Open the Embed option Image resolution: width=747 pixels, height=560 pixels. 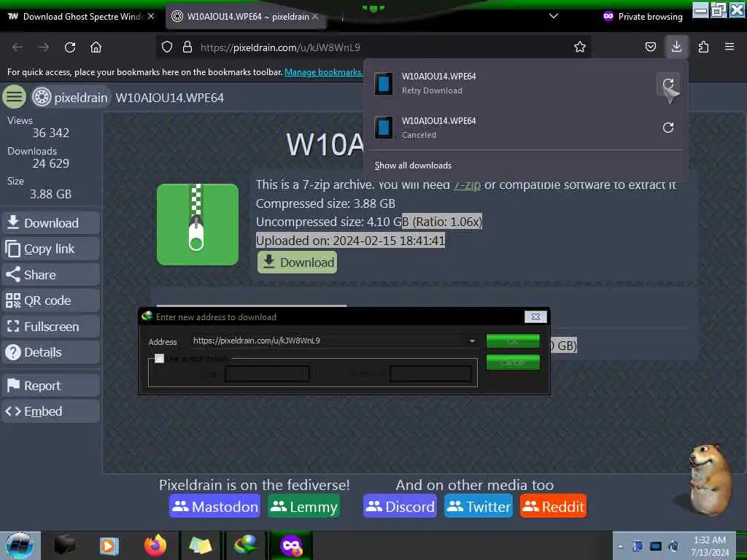51,411
